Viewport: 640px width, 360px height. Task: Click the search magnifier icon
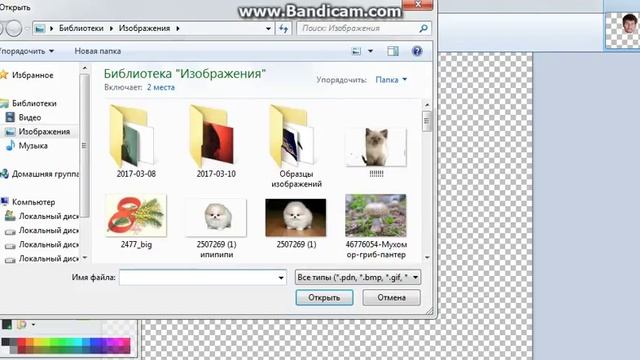click(x=423, y=28)
